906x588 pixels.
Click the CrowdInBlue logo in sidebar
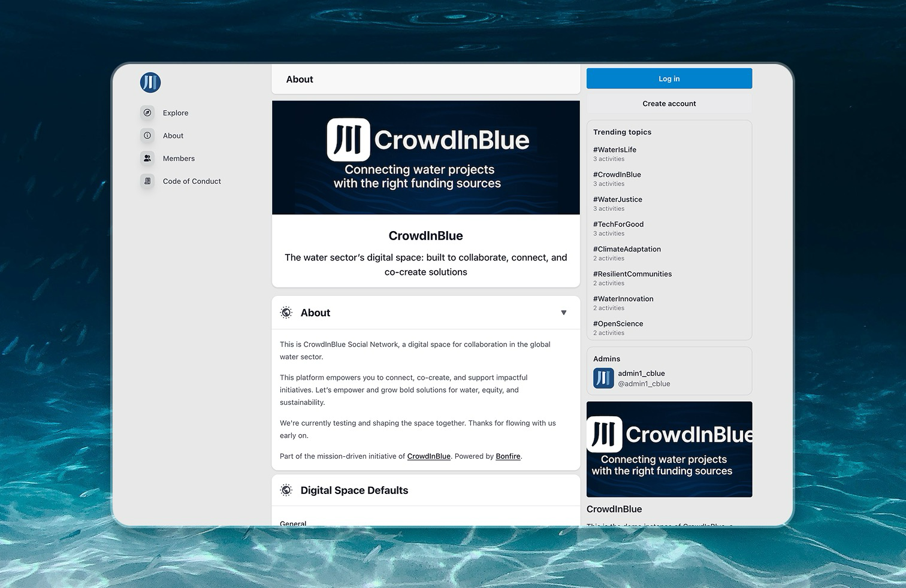coord(150,83)
